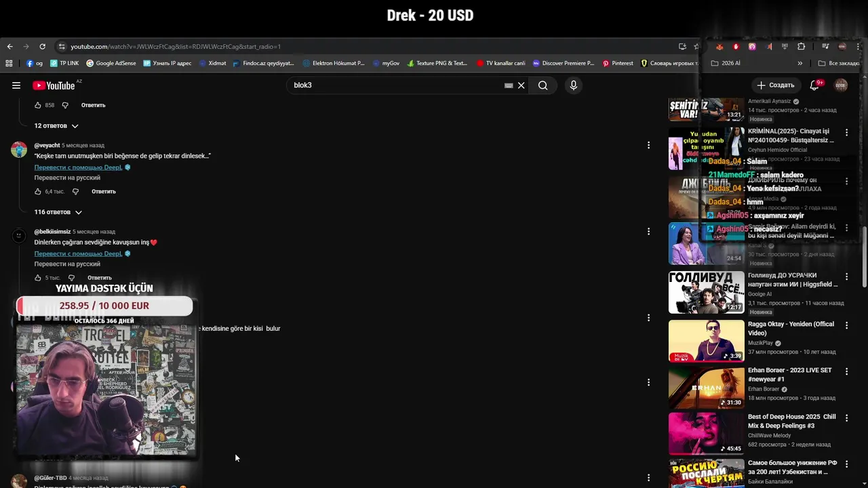Open options for Best of Deep House 2025
Viewport: 868px width, 488px height.
point(846,418)
